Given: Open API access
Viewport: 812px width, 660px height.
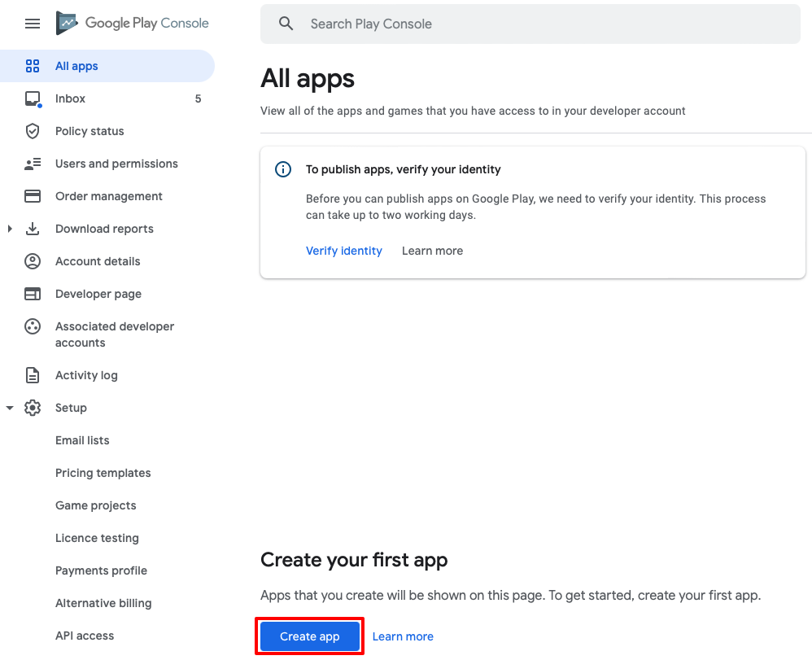Looking at the screenshot, I should point(85,636).
